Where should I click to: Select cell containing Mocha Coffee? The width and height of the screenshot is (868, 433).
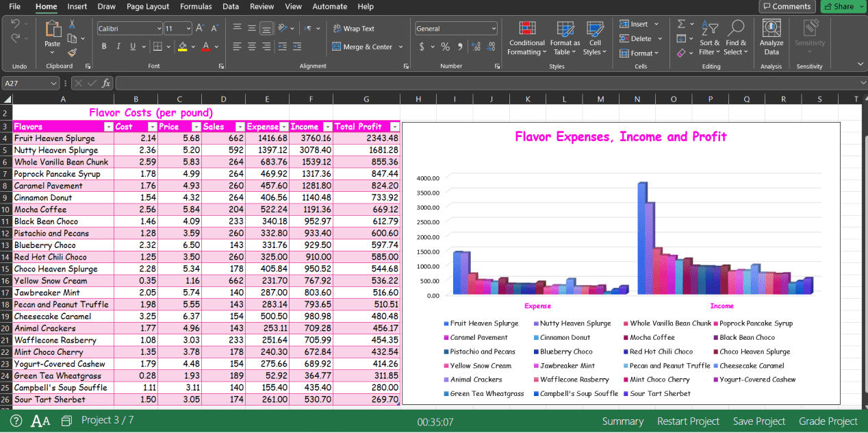coord(63,210)
